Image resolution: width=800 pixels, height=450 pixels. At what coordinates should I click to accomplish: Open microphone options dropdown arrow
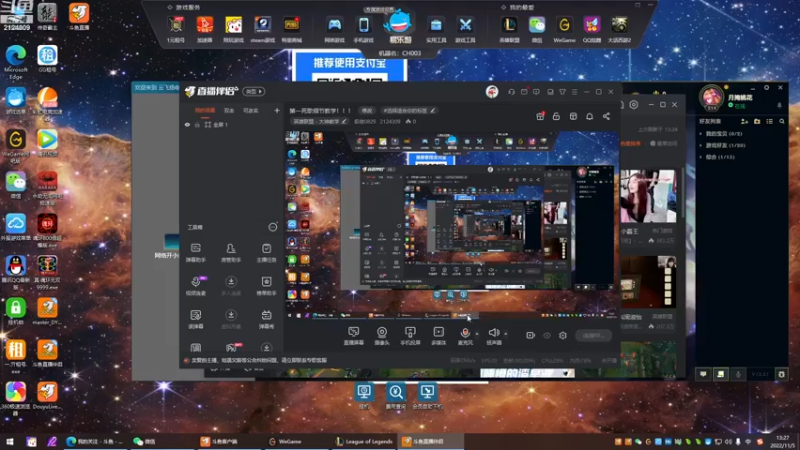pos(477,334)
